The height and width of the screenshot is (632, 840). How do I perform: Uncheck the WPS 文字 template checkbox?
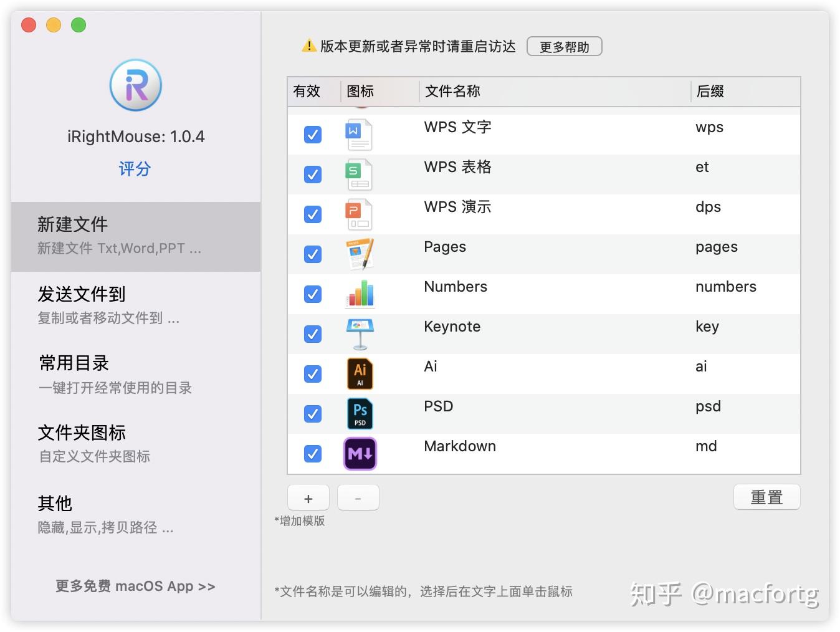(312, 134)
